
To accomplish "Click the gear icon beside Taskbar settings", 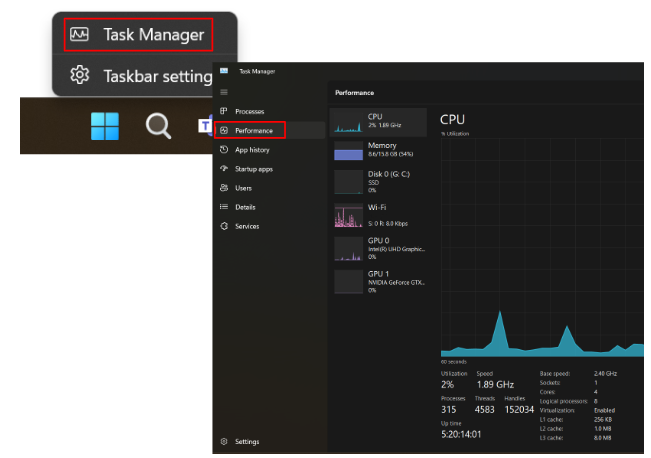I will tap(79, 75).
